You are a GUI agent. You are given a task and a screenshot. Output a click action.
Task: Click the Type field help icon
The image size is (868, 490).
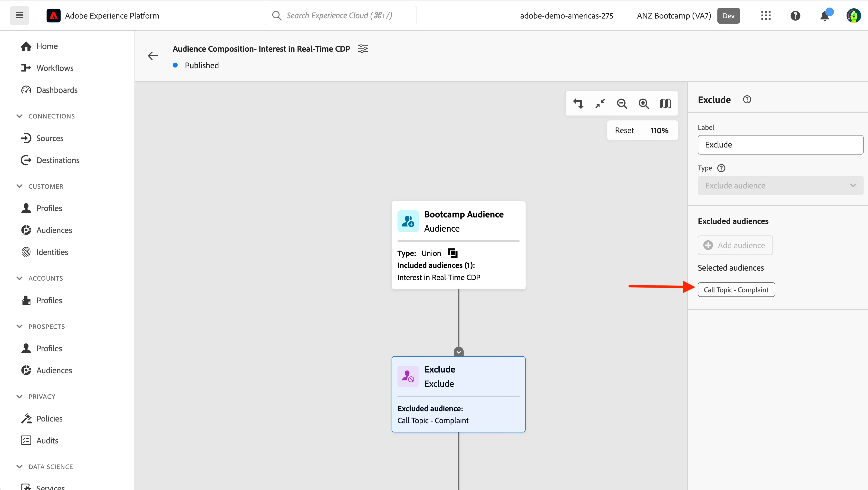point(721,168)
